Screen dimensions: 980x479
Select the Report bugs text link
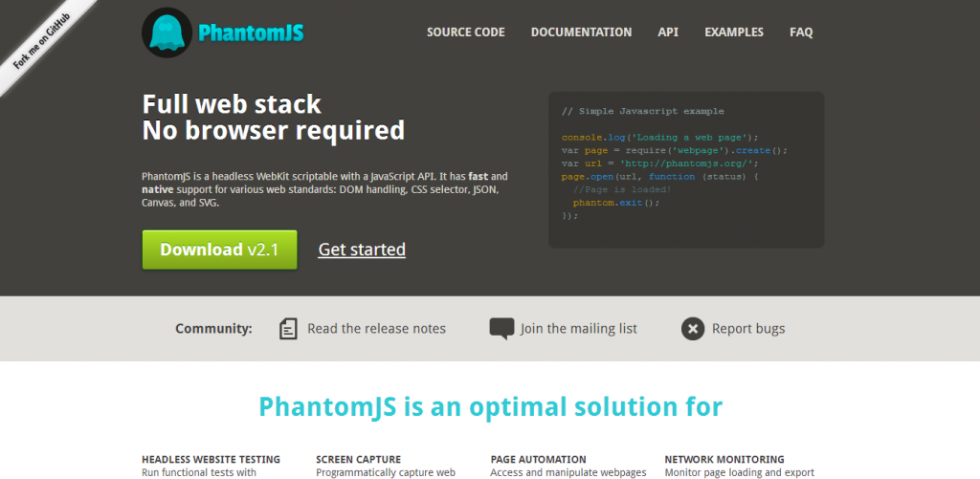click(747, 329)
